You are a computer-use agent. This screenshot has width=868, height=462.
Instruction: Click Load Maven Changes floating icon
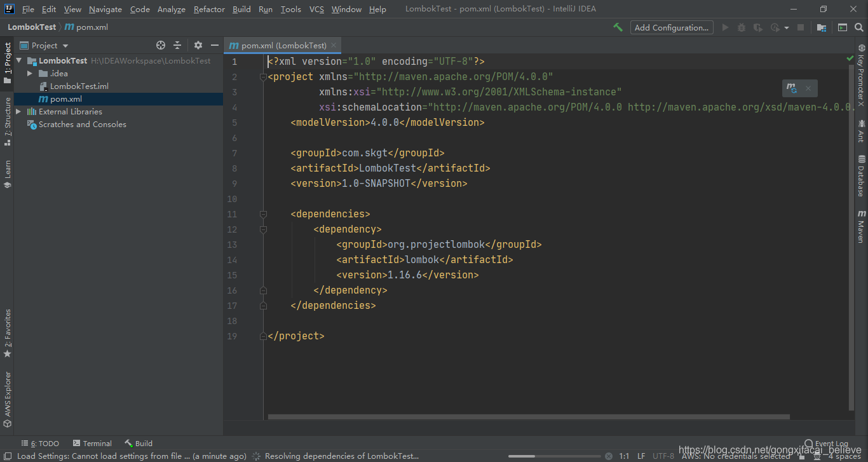click(792, 88)
